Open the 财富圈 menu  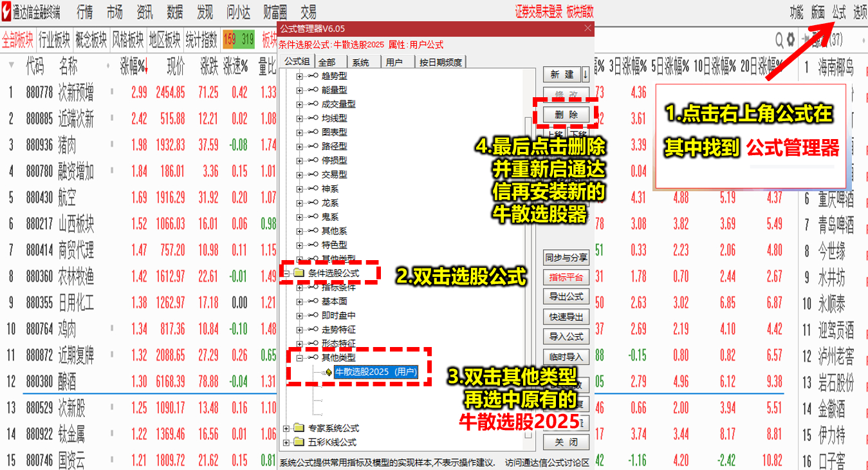pos(276,12)
